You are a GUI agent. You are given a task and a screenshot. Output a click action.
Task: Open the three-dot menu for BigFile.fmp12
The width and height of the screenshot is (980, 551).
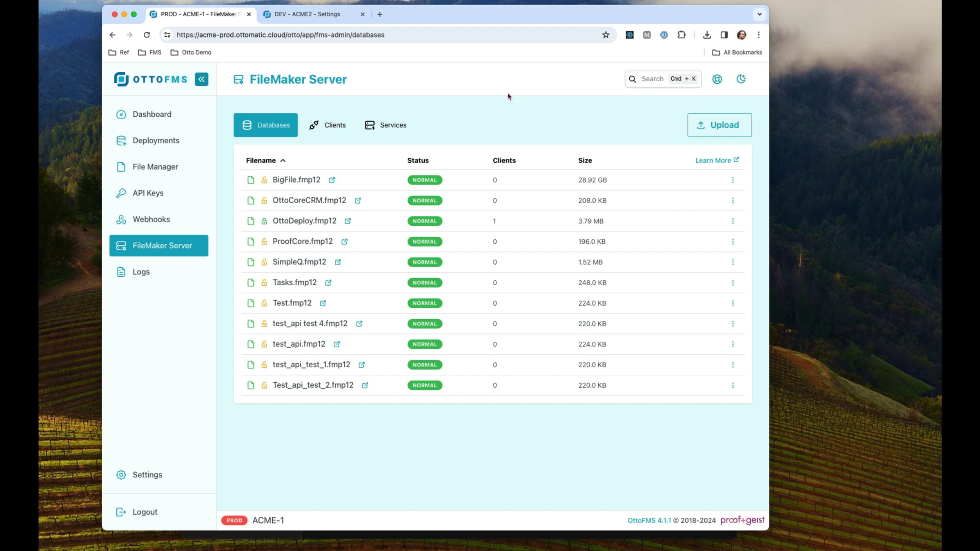[x=733, y=180]
